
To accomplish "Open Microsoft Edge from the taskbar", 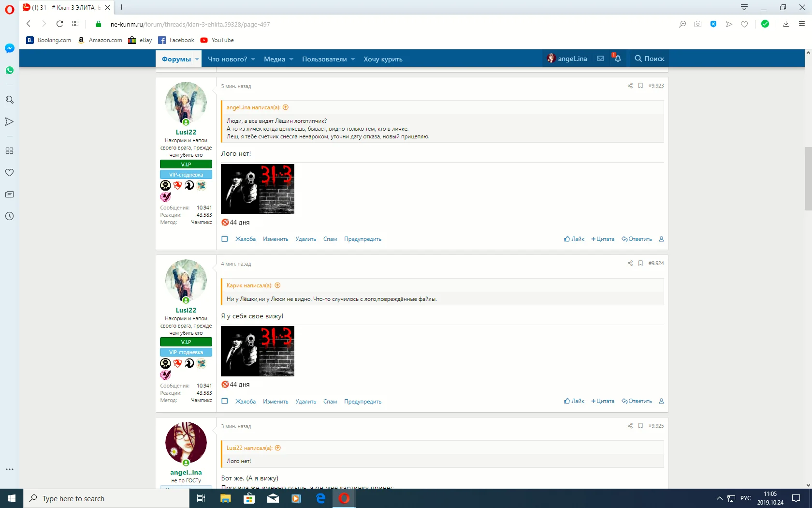I will click(x=320, y=498).
